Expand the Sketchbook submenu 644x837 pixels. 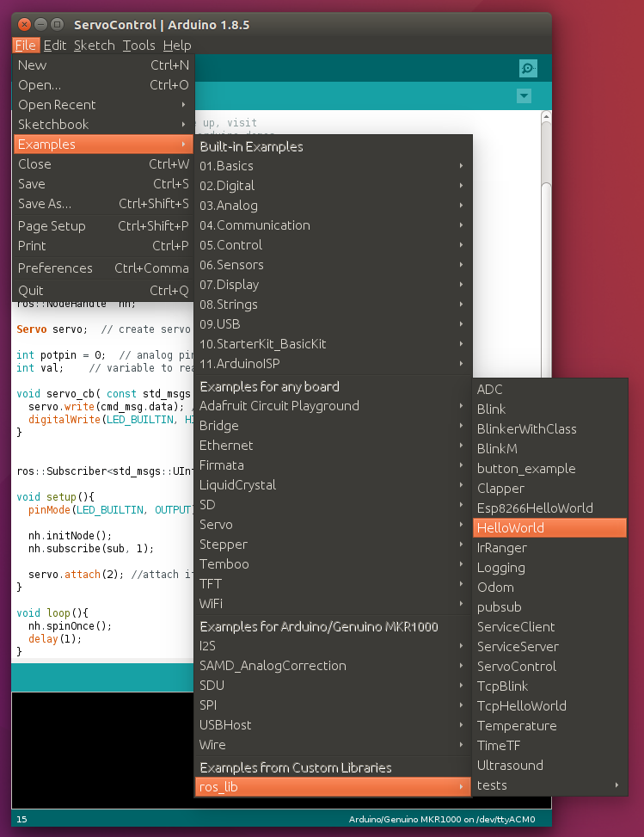[x=103, y=125]
